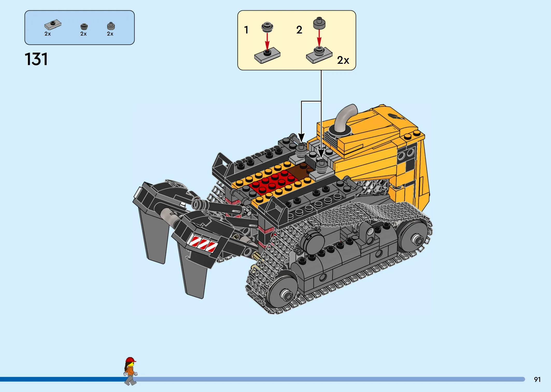The height and width of the screenshot is (392, 551).
Task: Click the 2x label under the cone part
Action: pos(110,34)
